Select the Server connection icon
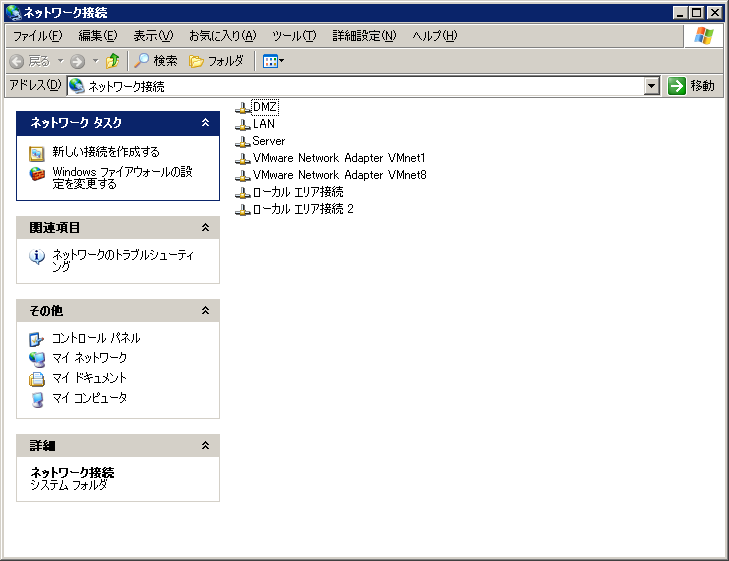The image size is (729, 561). pos(242,142)
